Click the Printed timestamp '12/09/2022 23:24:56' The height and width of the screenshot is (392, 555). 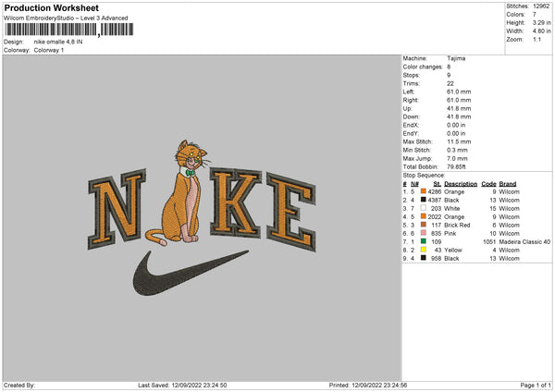(379, 385)
